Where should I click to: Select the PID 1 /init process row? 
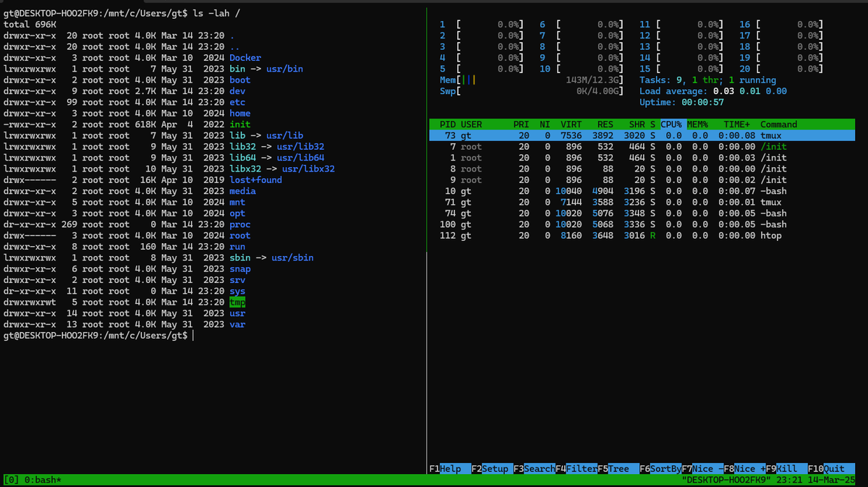point(642,158)
